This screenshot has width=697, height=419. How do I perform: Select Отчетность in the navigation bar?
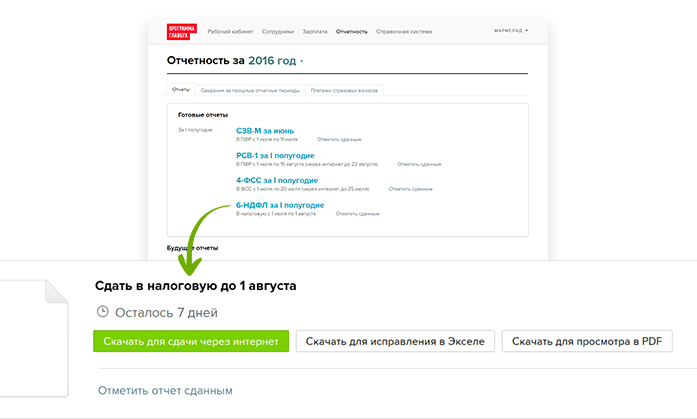pyautogui.click(x=353, y=32)
